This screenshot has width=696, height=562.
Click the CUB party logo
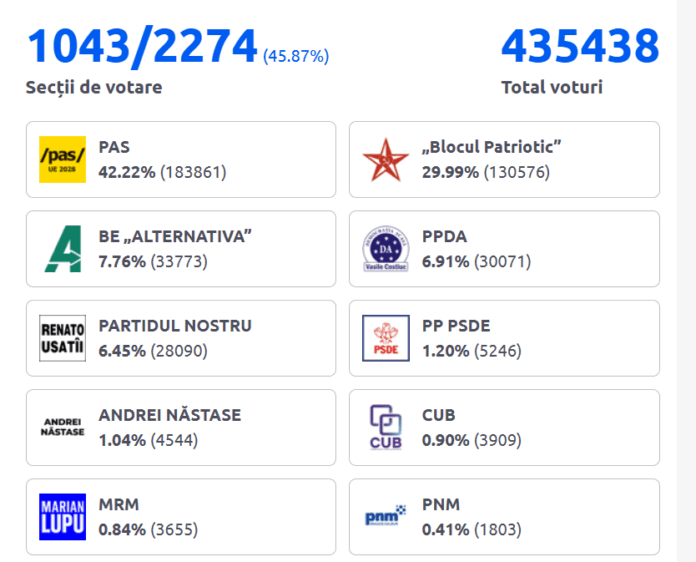(x=385, y=427)
